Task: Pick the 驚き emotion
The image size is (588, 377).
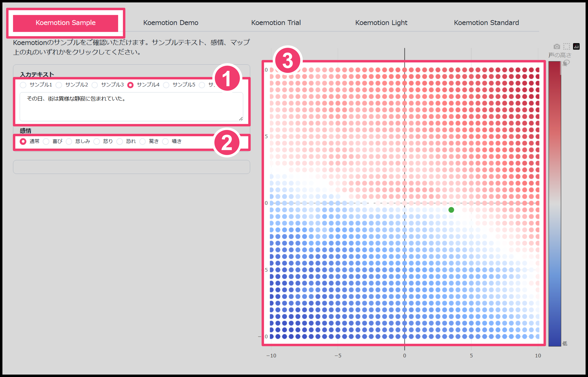Action: click(143, 141)
